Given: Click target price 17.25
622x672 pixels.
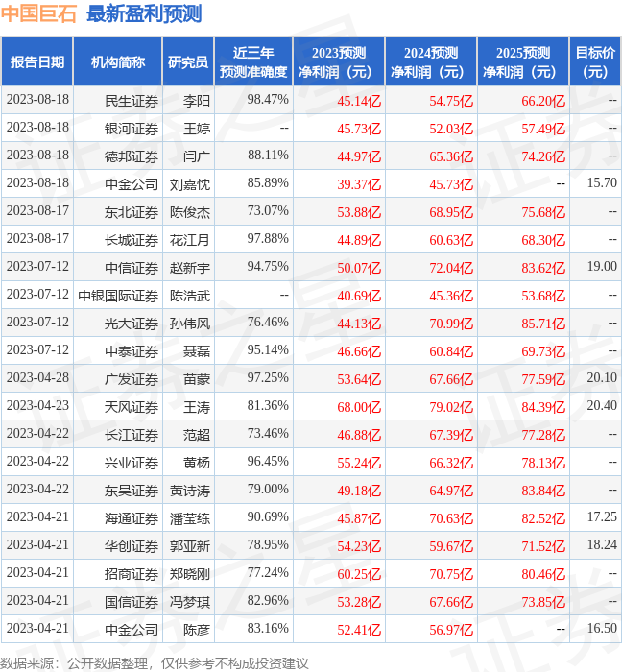Looking at the screenshot, I should pos(602,516).
